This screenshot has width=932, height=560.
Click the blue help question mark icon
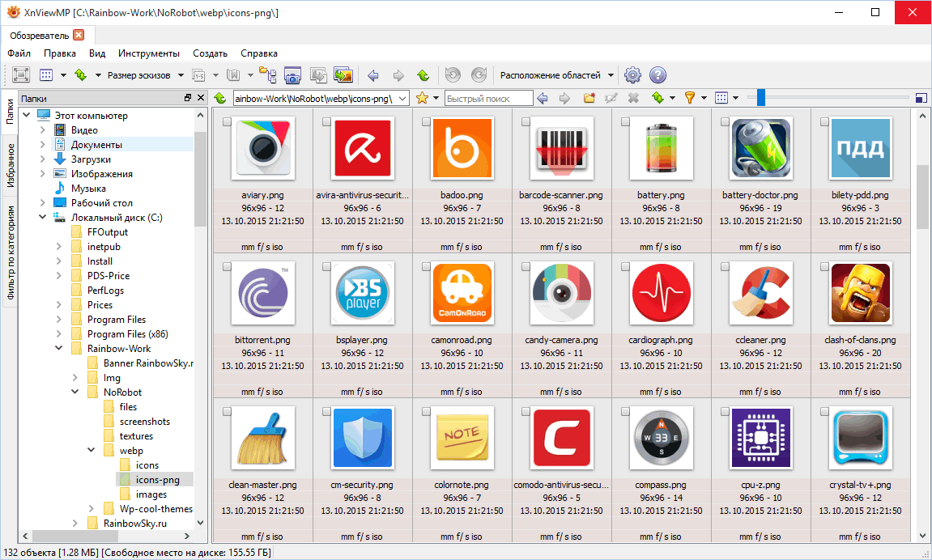click(658, 75)
